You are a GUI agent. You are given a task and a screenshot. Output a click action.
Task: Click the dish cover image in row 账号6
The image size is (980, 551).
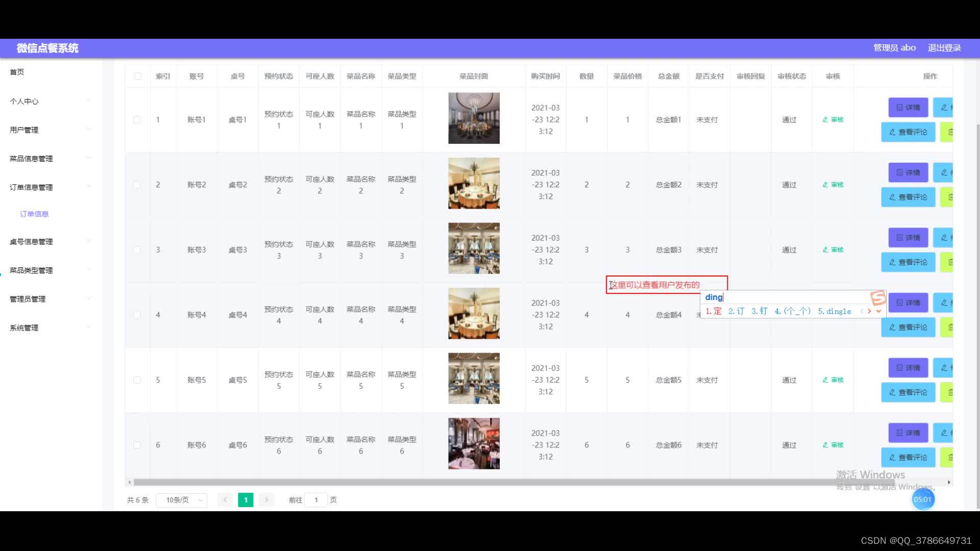(x=474, y=444)
